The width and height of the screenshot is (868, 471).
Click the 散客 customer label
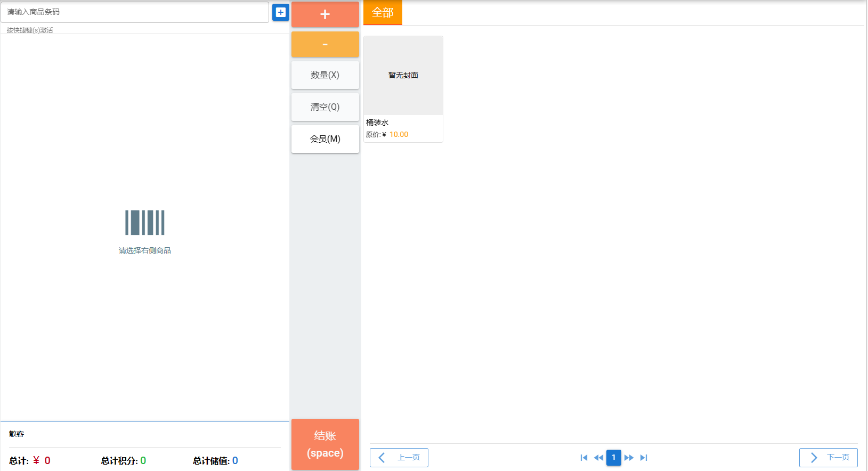pos(17,434)
